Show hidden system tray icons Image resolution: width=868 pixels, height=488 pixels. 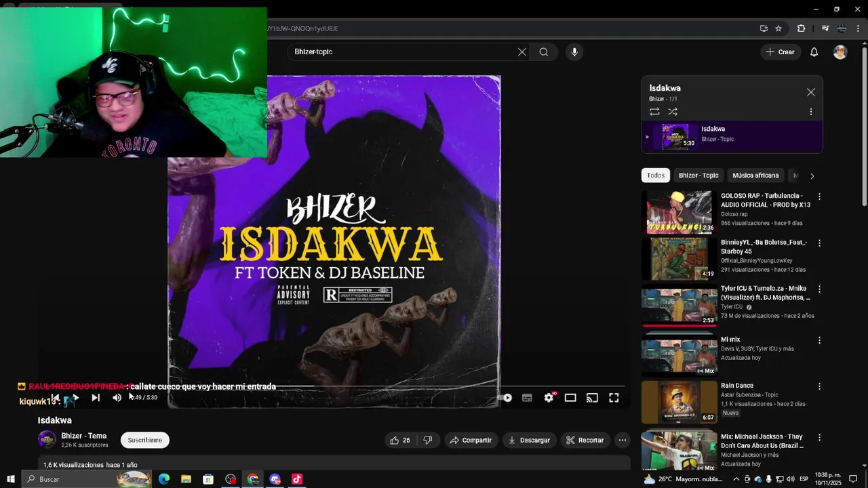click(x=736, y=479)
